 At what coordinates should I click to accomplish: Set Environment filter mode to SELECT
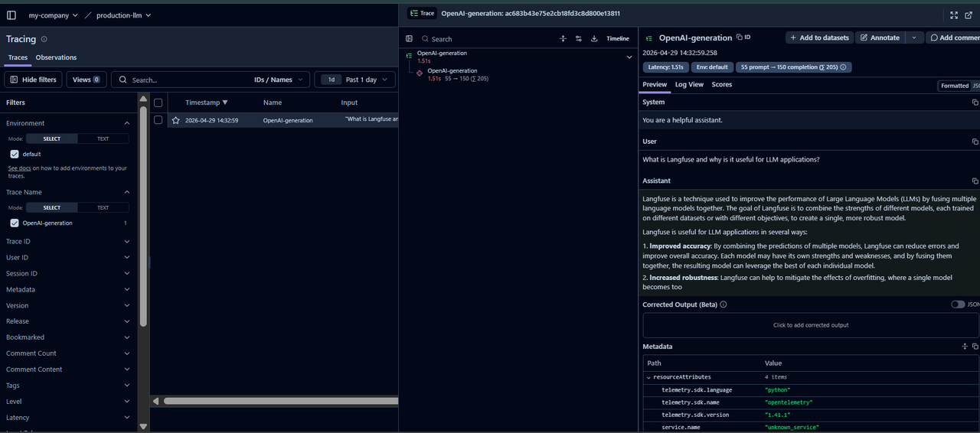(x=51, y=139)
